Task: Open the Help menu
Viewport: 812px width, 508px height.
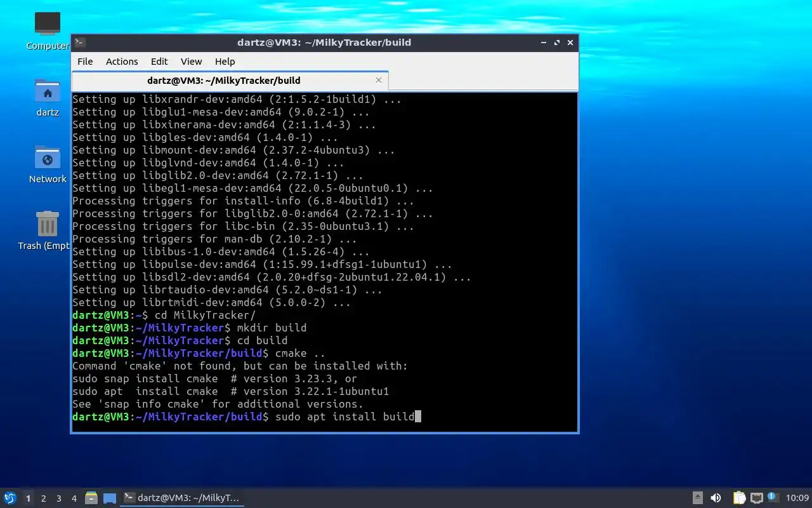Action: pos(225,62)
